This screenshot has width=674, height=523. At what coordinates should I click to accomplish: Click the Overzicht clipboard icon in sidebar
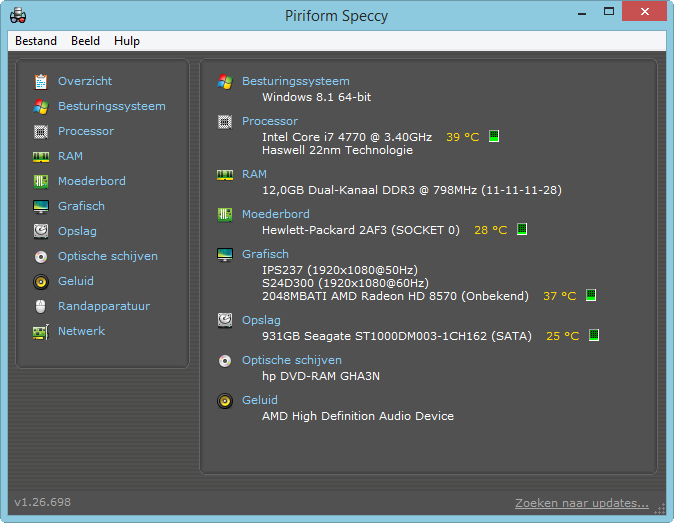coord(41,81)
